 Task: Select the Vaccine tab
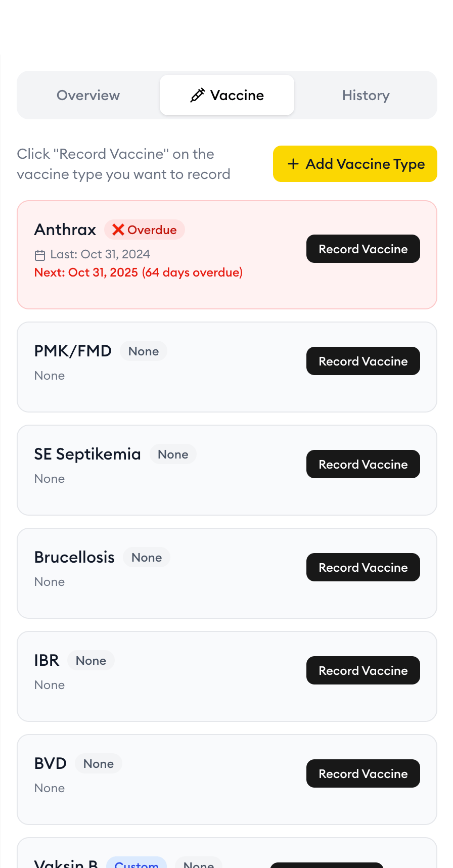pyautogui.click(x=226, y=95)
